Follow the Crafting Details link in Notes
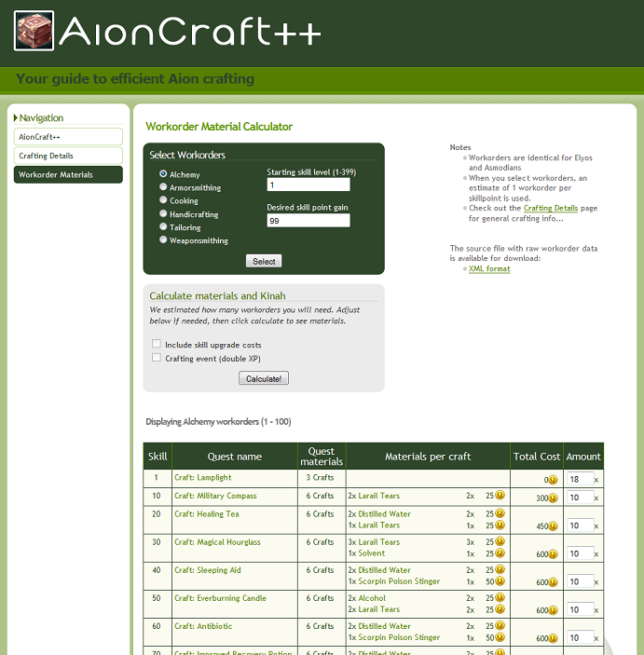 (x=551, y=208)
